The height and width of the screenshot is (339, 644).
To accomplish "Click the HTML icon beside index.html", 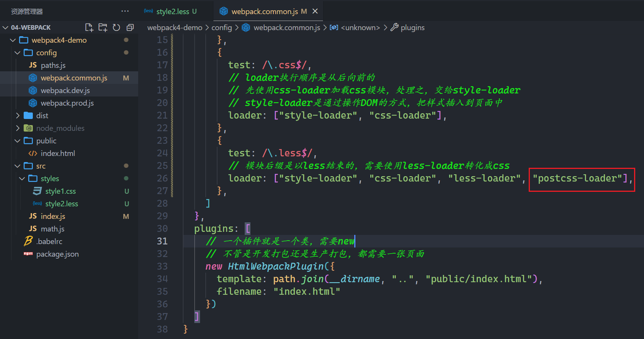I will tap(33, 153).
